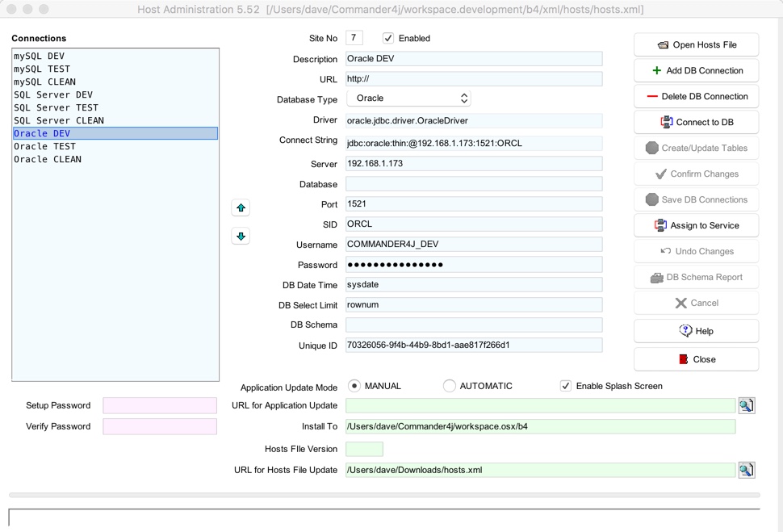The height and width of the screenshot is (532, 783).
Task: Open Hosts File using its button
Action: click(x=696, y=45)
